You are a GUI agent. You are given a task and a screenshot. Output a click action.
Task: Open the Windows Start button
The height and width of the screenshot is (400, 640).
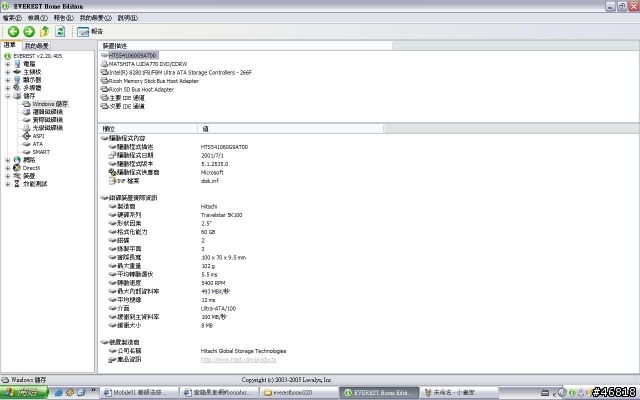click(24, 392)
